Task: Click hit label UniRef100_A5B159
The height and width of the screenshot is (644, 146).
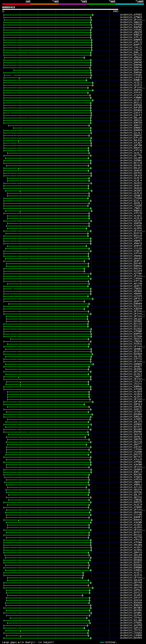Action: (131, 32)
